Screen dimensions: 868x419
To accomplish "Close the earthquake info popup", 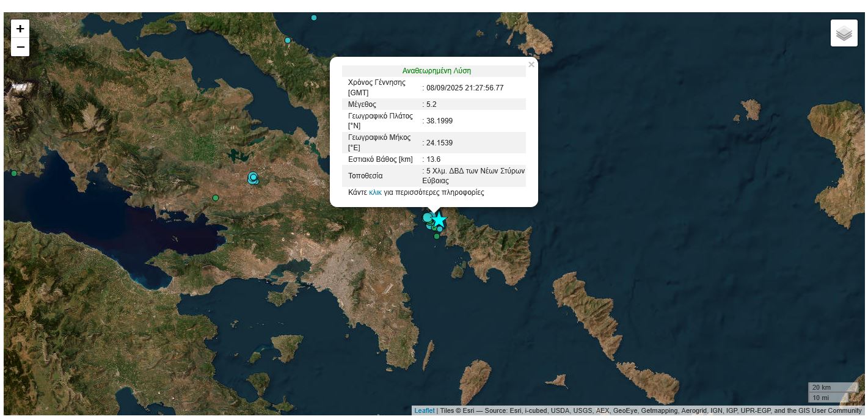I will (531, 65).
